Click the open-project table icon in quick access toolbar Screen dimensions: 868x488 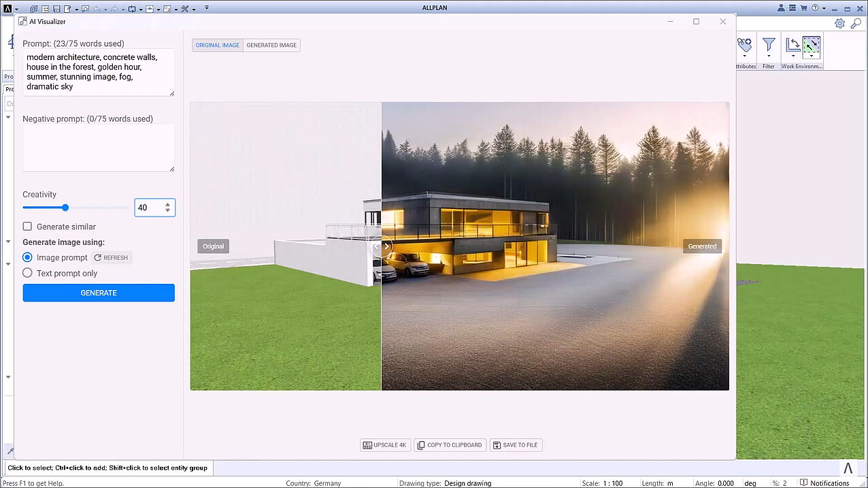45,9
